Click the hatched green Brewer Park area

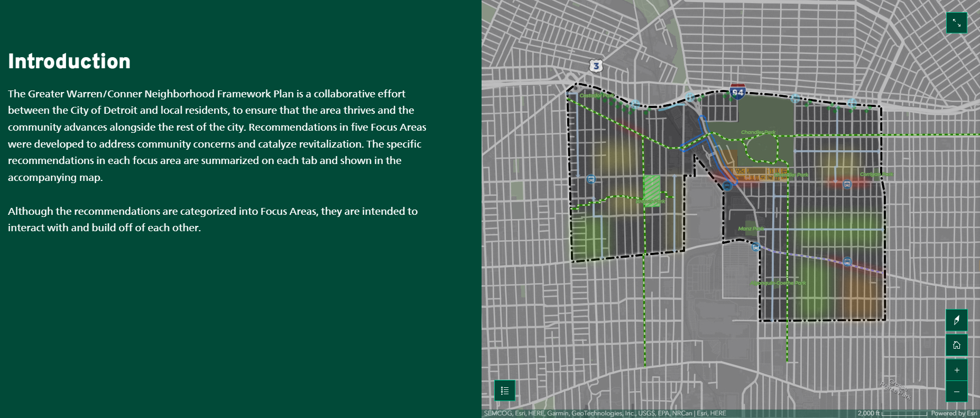(652, 188)
